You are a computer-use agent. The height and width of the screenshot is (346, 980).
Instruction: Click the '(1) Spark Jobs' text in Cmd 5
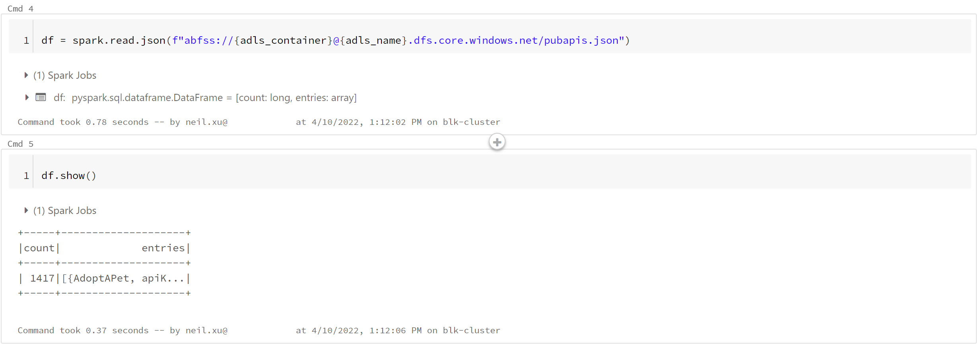point(65,211)
